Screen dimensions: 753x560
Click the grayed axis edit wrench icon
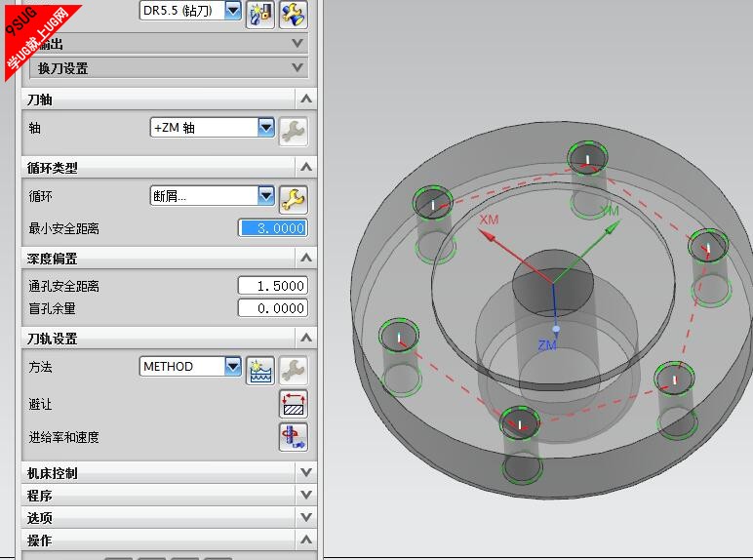(x=293, y=131)
